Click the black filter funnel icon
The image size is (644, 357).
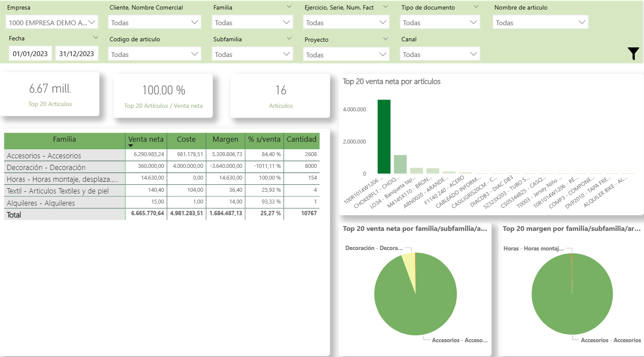(x=633, y=53)
